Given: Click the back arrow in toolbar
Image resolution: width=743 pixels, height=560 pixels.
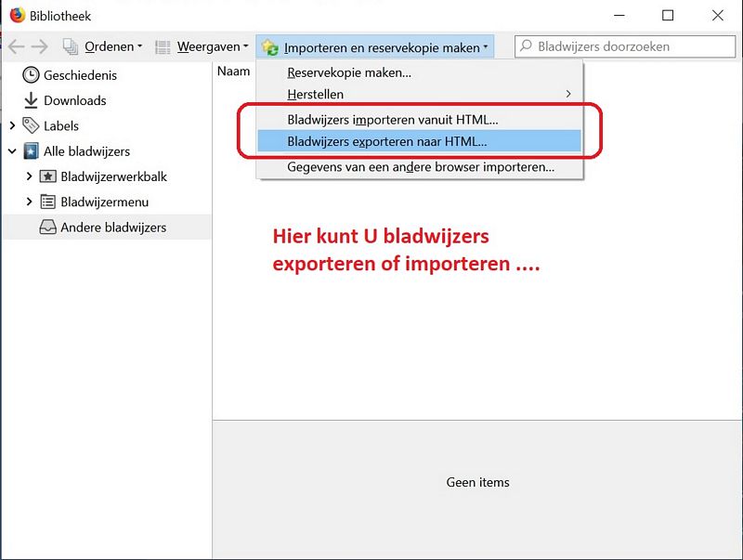Looking at the screenshot, I should [17, 46].
